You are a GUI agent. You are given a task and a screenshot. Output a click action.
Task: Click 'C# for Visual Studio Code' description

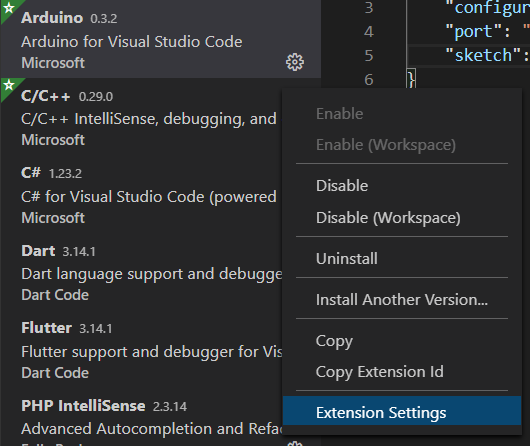click(149, 197)
